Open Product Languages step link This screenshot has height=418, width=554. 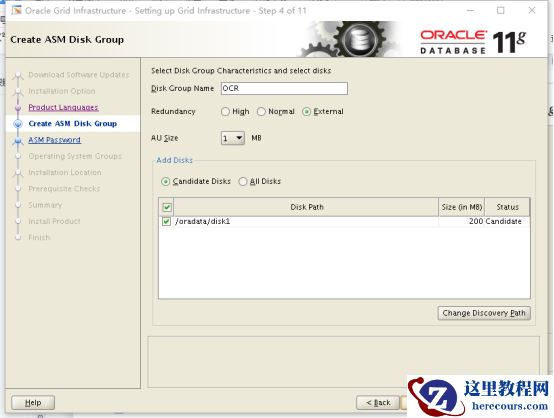(x=63, y=107)
